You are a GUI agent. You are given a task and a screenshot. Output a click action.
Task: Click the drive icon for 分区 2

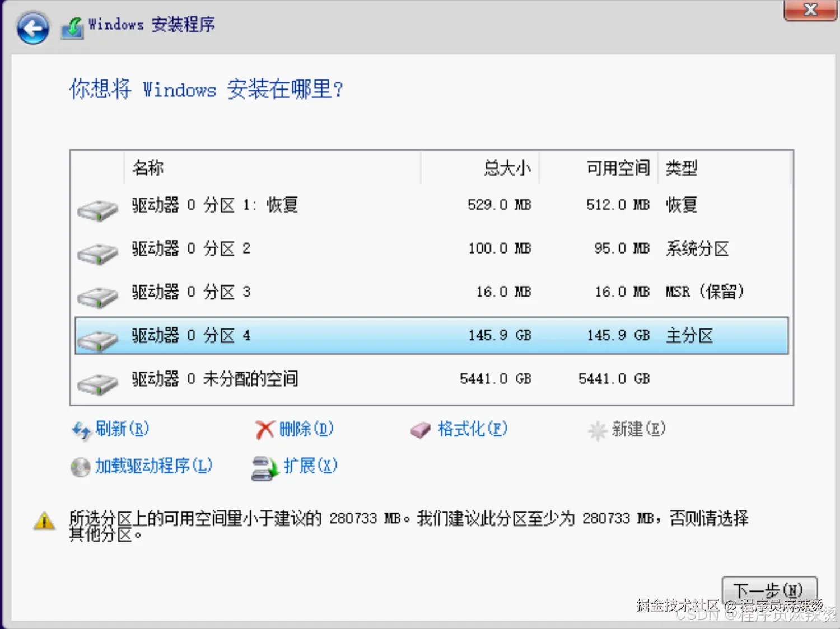97,253
